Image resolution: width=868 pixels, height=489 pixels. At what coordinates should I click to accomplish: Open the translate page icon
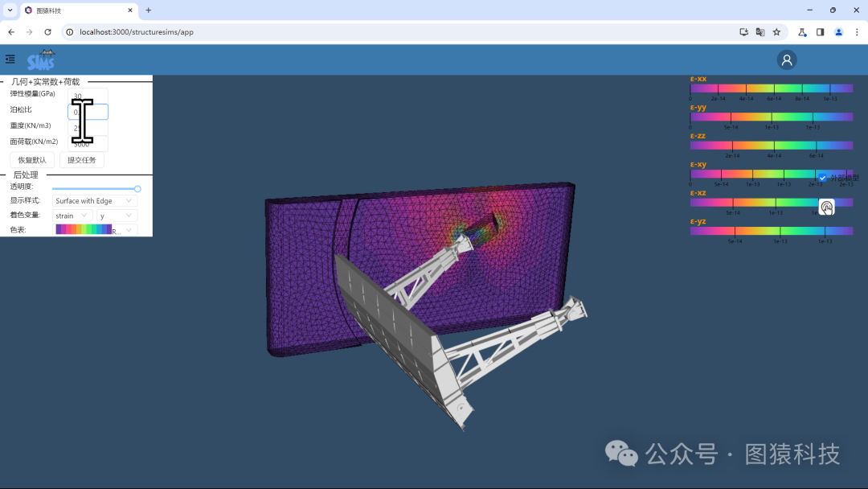click(x=760, y=32)
